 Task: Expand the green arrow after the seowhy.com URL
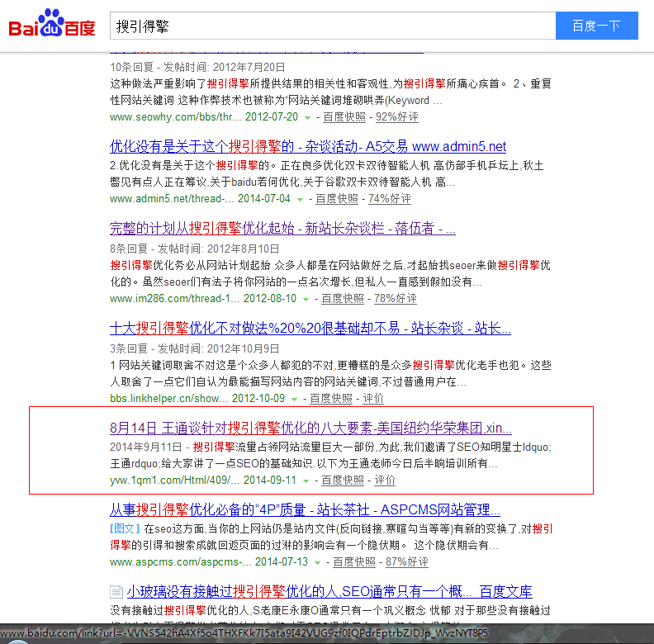pos(307,117)
